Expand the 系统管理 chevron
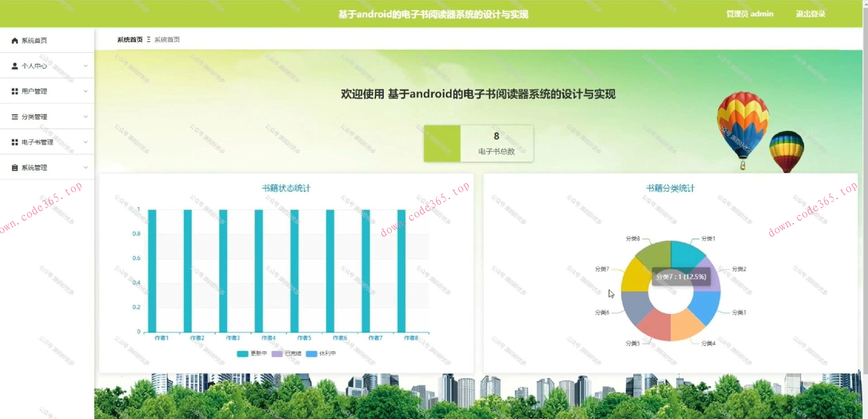This screenshot has width=868, height=419. (x=85, y=167)
